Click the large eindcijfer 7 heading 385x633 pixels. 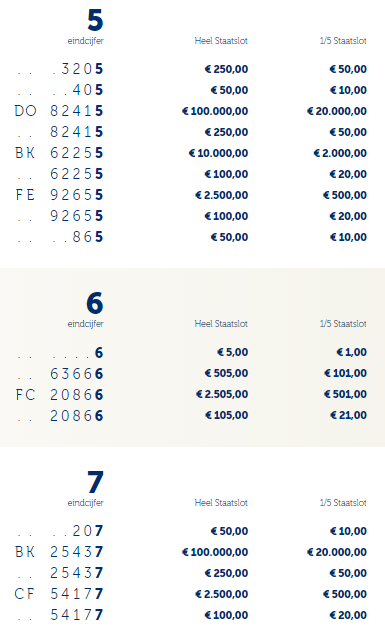coord(96,482)
